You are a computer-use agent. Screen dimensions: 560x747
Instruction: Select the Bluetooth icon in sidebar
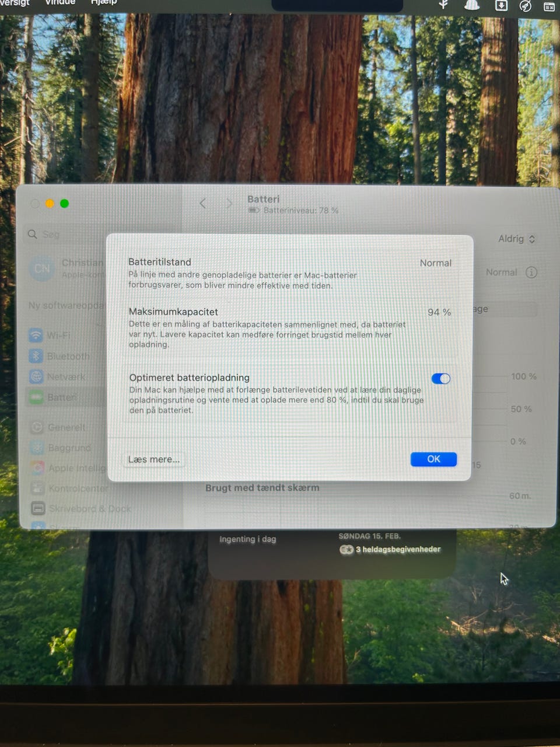coord(36,356)
